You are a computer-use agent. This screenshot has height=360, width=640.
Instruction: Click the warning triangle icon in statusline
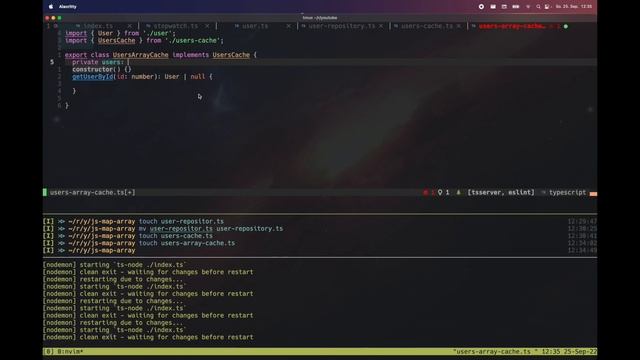[458, 192]
